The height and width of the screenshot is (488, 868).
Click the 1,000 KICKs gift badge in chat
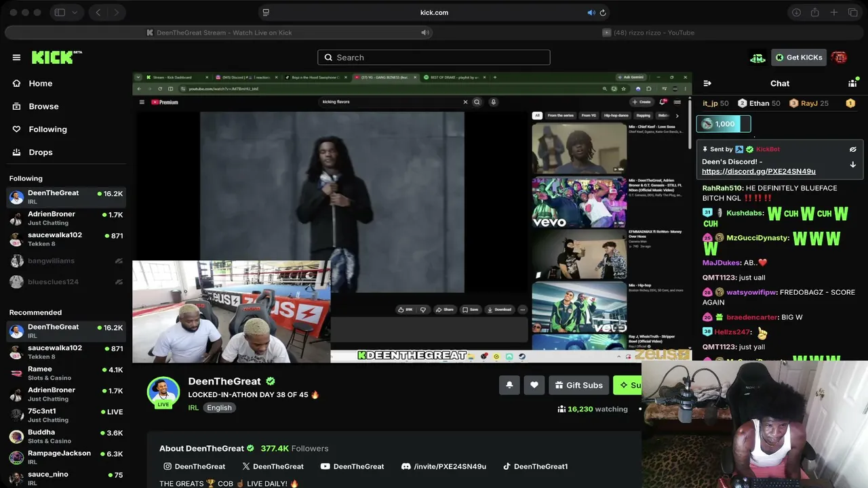coord(724,124)
